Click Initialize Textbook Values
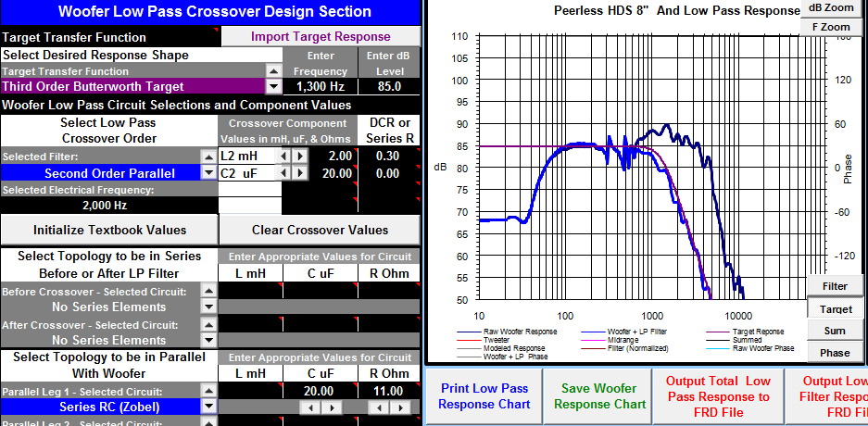The width and height of the screenshot is (868, 426). 109,231
